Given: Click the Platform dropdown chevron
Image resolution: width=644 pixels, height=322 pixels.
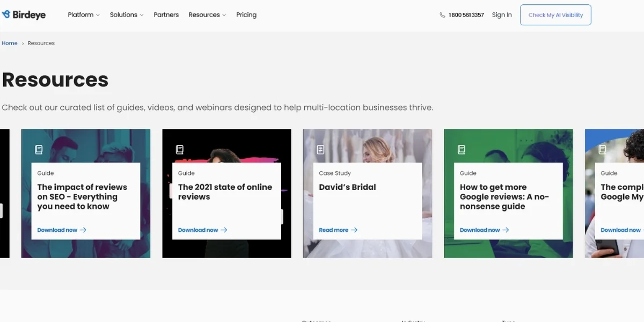Looking at the screenshot, I should (98, 15).
